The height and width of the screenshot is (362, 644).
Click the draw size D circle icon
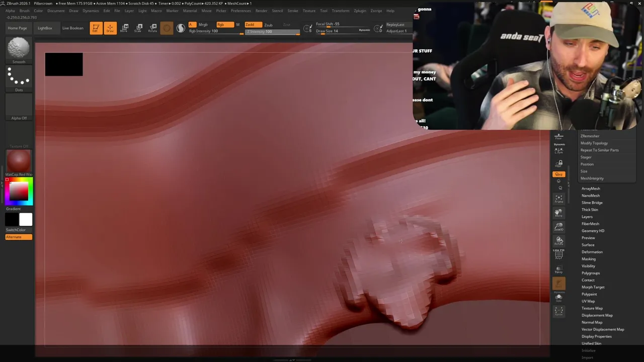(x=378, y=29)
